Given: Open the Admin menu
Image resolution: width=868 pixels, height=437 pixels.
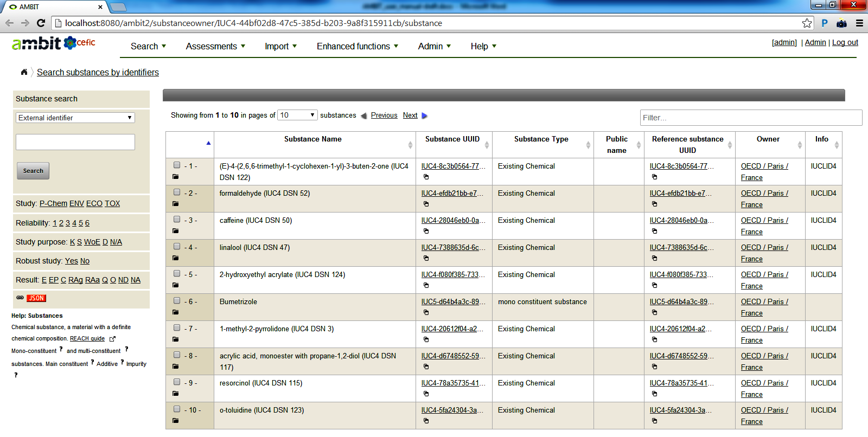Looking at the screenshot, I should 434,46.
